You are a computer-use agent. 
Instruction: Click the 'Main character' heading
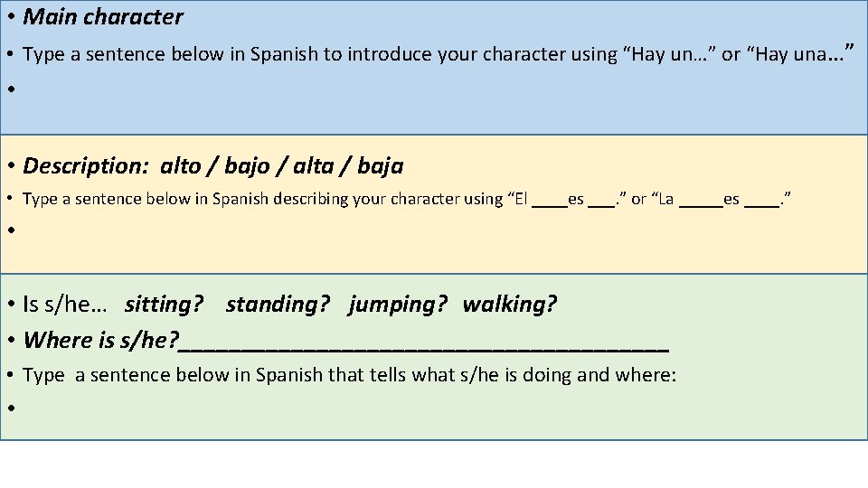[x=103, y=17]
